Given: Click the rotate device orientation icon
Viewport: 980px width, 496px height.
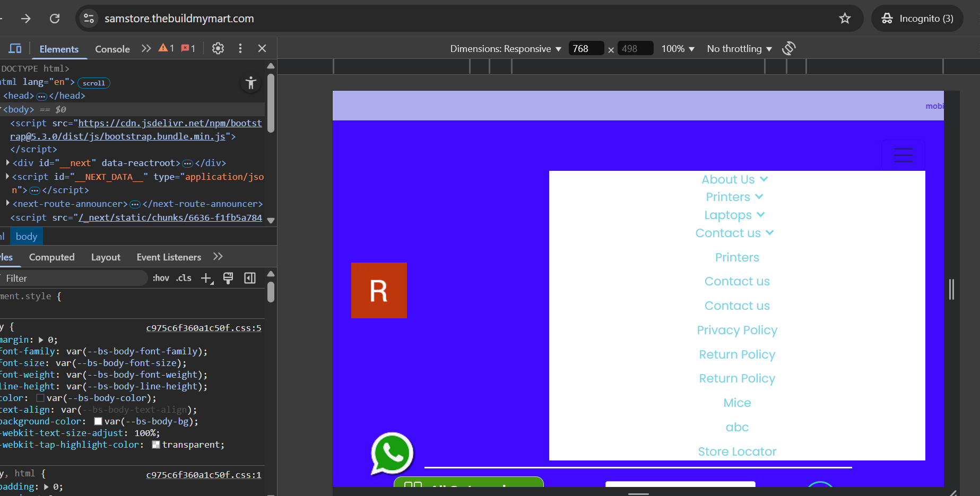Looking at the screenshot, I should (789, 48).
